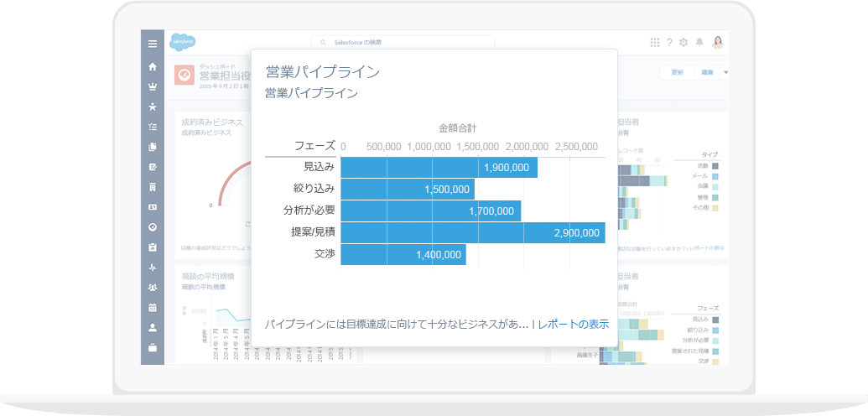Open the notifications bell
The width and height of the screenshot is (868, 416).
699,43
